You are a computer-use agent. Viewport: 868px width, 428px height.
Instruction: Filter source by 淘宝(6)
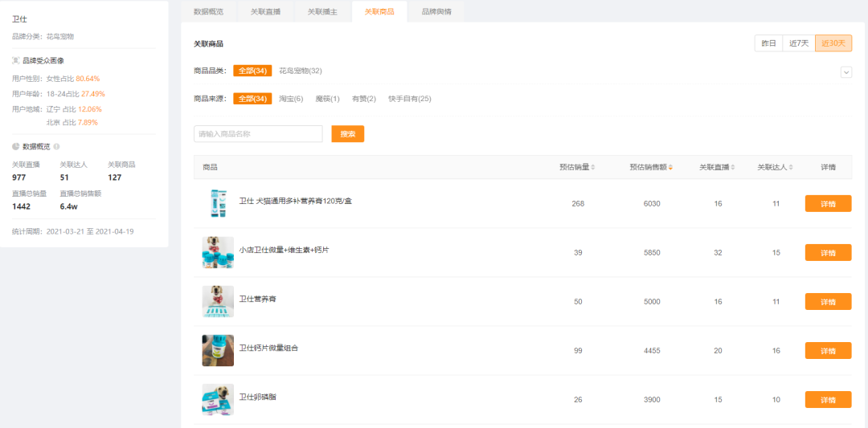[291, 99]
